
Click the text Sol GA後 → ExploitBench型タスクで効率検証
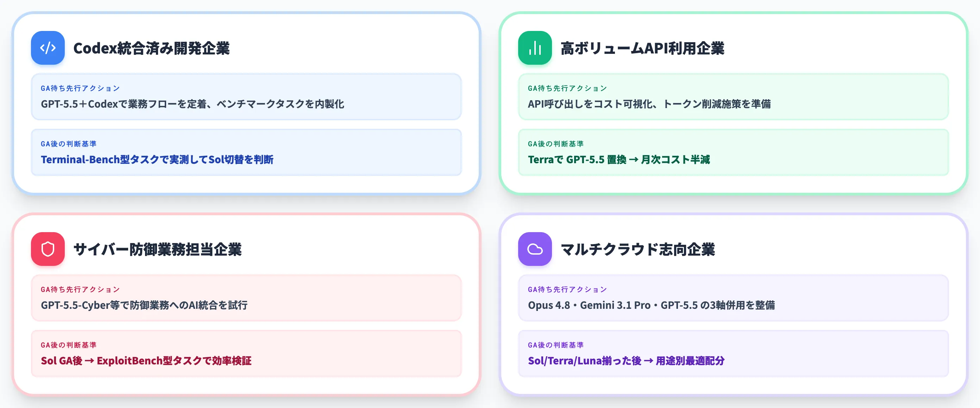(x=146, y=361)
